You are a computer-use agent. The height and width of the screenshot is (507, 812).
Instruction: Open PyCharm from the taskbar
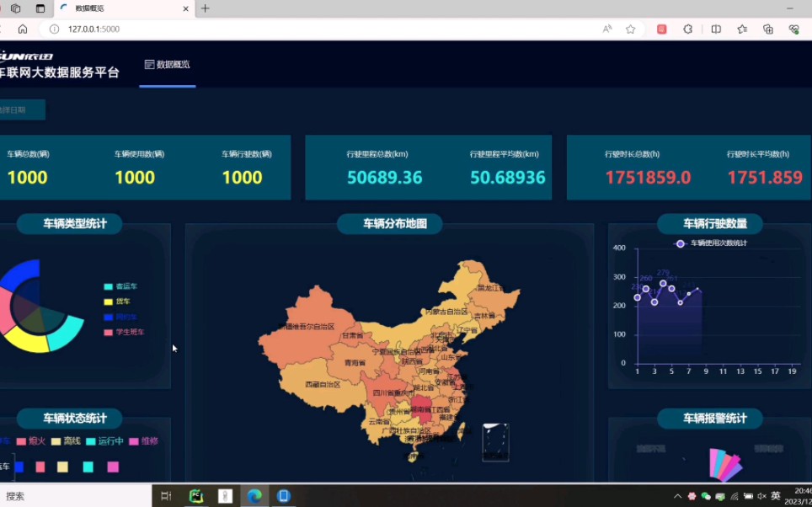[195, 496]
